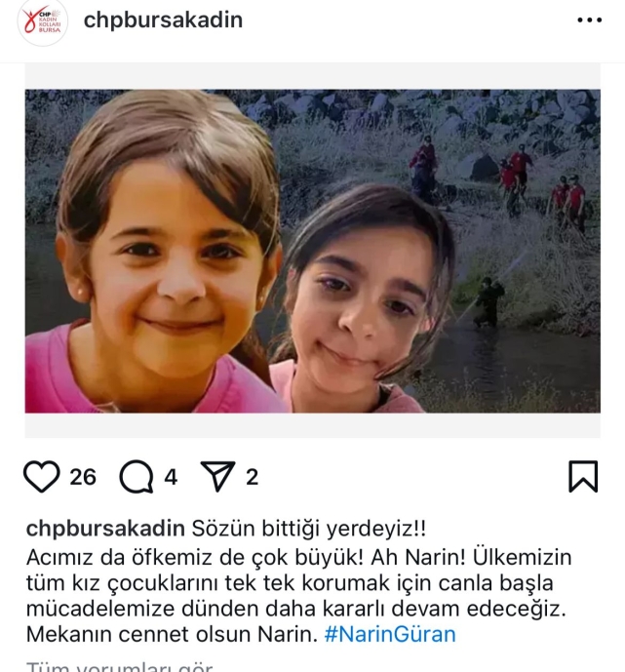Screen dimensions: 625x672
Task: Open the post photo collage
Action: pyautogui.click(x=313, y=251)
